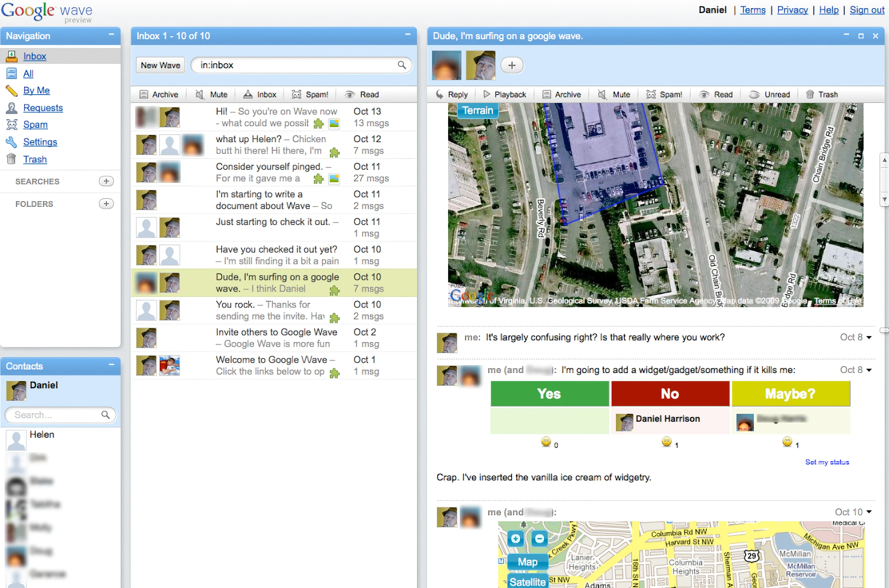Click Playback icon in wave toolbar
The width and height of the screenshot is (889, 588).
click(x=486, y=94)
